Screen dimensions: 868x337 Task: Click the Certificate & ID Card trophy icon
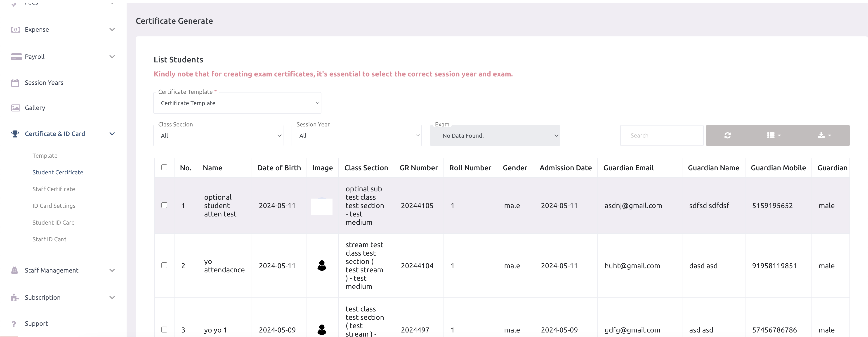pyautogui.click(x=15, y=134)
